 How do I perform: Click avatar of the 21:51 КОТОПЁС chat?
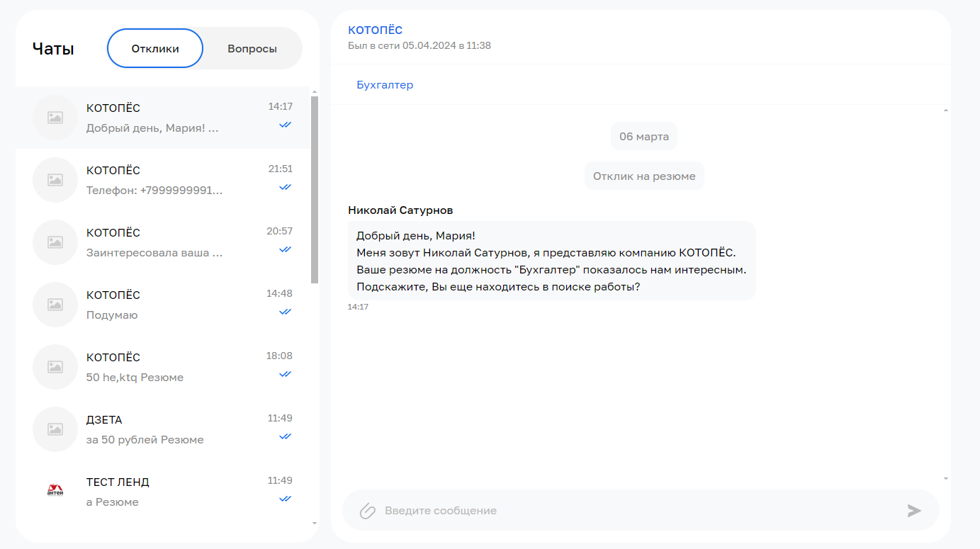point(55,180)
